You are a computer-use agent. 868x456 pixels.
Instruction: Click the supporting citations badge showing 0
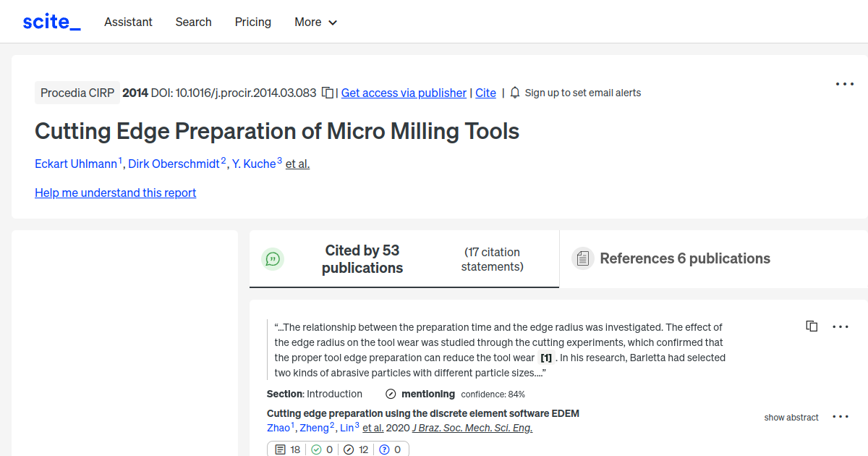tap(322, 449)
